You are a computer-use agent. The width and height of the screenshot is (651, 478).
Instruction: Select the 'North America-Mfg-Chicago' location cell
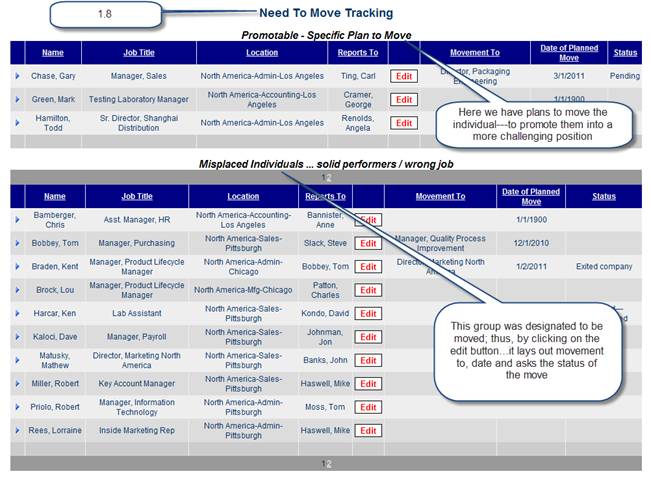(243, 290)
